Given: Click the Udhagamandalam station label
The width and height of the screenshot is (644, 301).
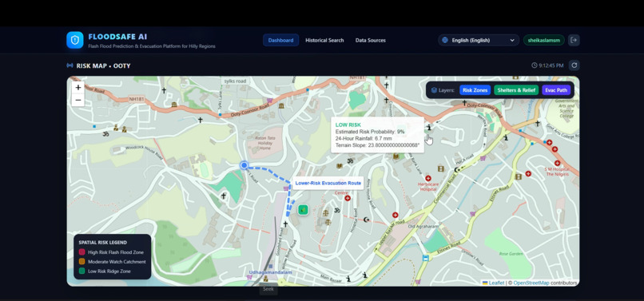Looking at the screenshot, I should tap(270, 272).
